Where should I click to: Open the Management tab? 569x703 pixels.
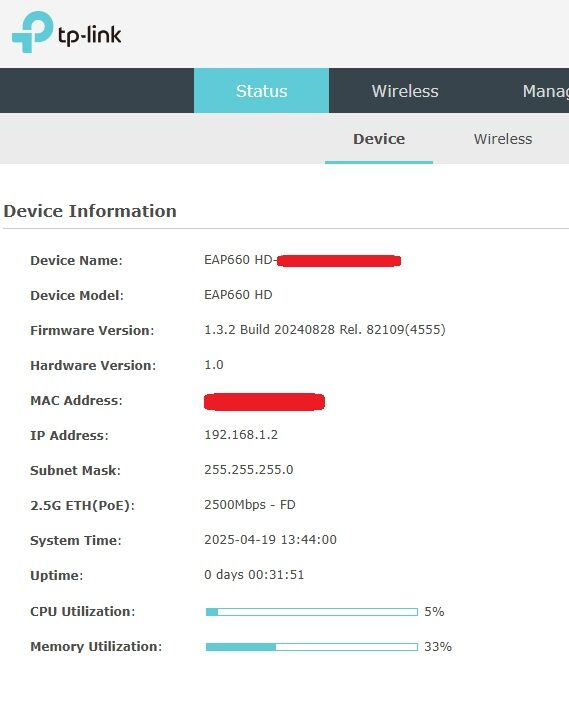(x=545, y=91)
